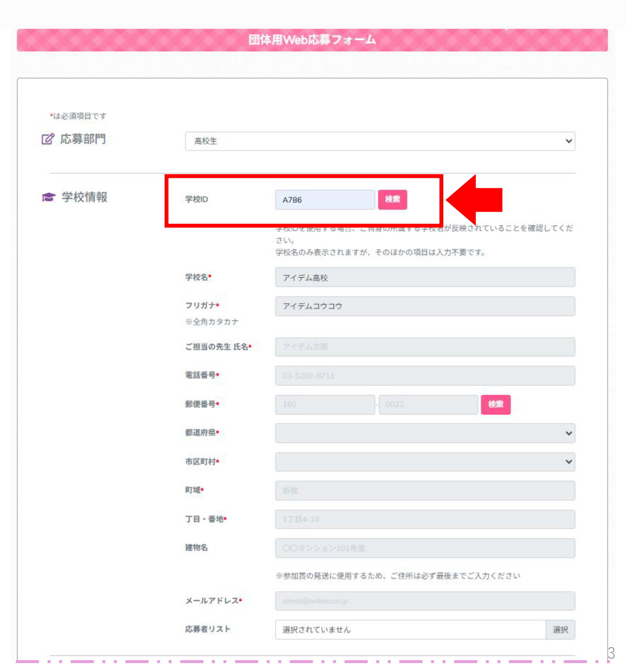Expand the 都道府県 prefecture dropdown
Screen dimensions: 625x672
[425, 433]
